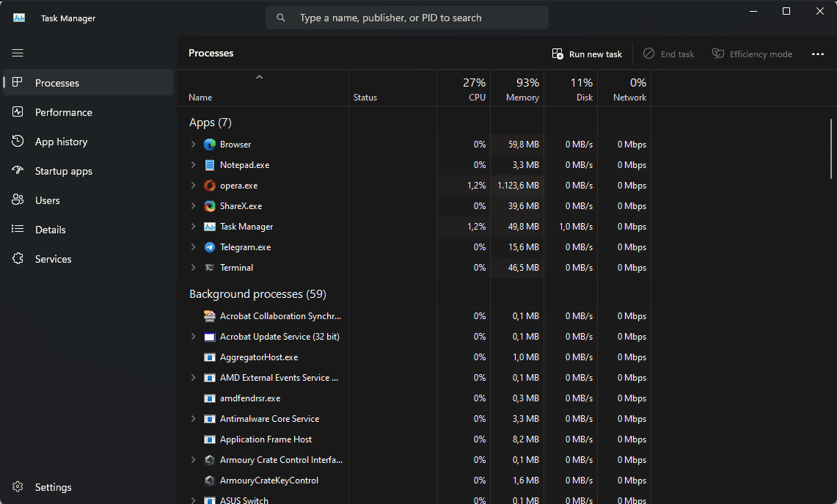The height and width of the screenshot is (504, 837).
Task: Click the amdfendrsr.exe icon
Action: tap(210, 398)
